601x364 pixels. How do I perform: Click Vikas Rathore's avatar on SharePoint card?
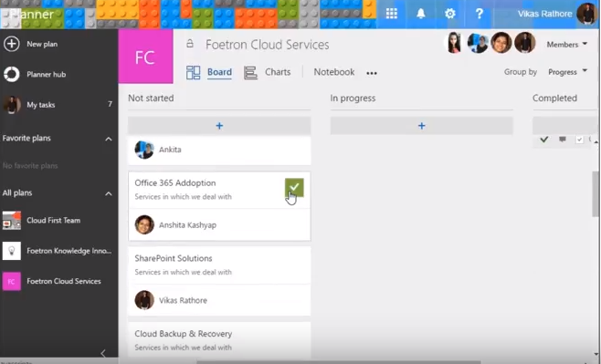pyautogui.click(x=144, y=300)
